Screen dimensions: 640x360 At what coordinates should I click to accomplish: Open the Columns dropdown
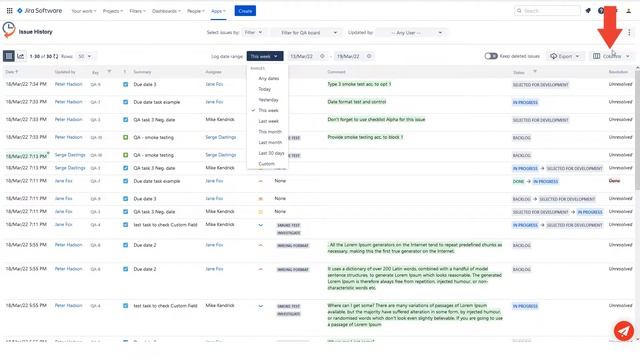611,56
